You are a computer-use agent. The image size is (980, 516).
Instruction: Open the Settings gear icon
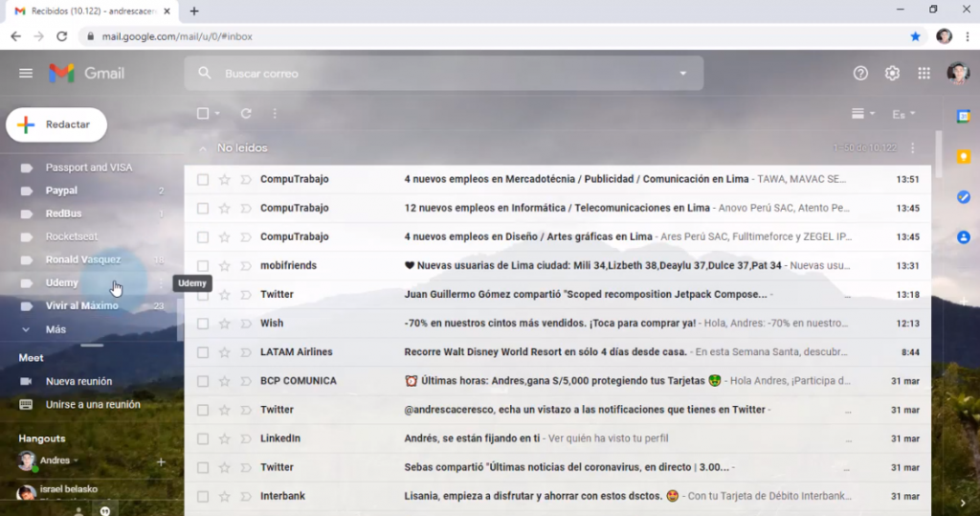tap(892, 74)
